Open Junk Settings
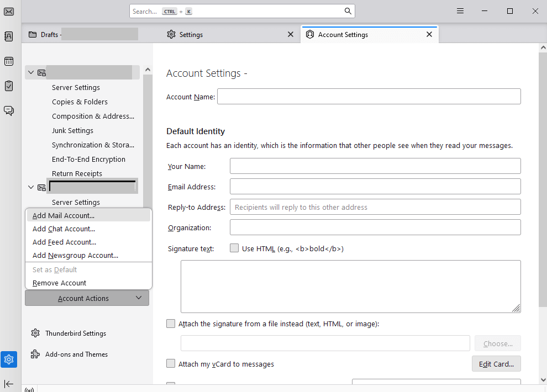This screenshot has height=392, width=547. click(72, 131)
